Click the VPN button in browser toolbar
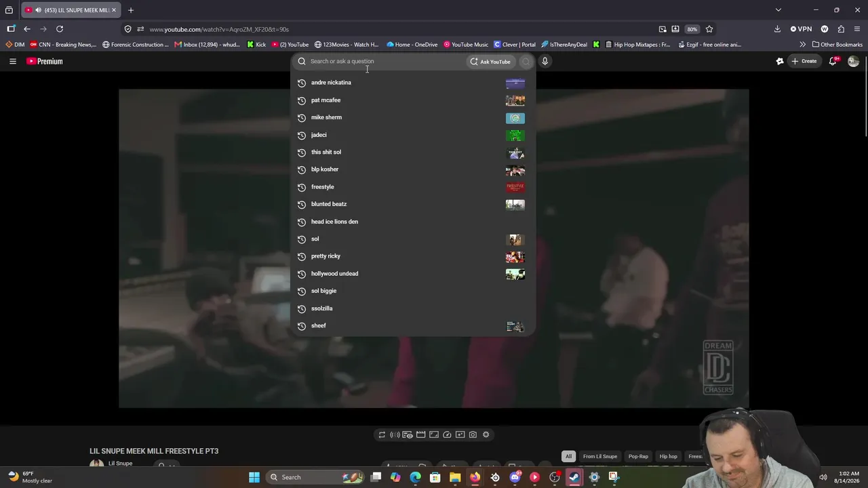 point(801,29)
